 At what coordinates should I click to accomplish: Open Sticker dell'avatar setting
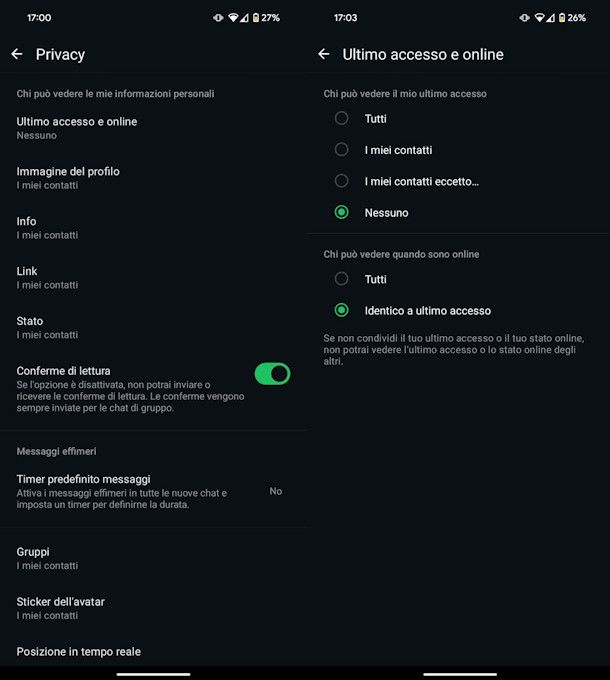coord(61,607)
